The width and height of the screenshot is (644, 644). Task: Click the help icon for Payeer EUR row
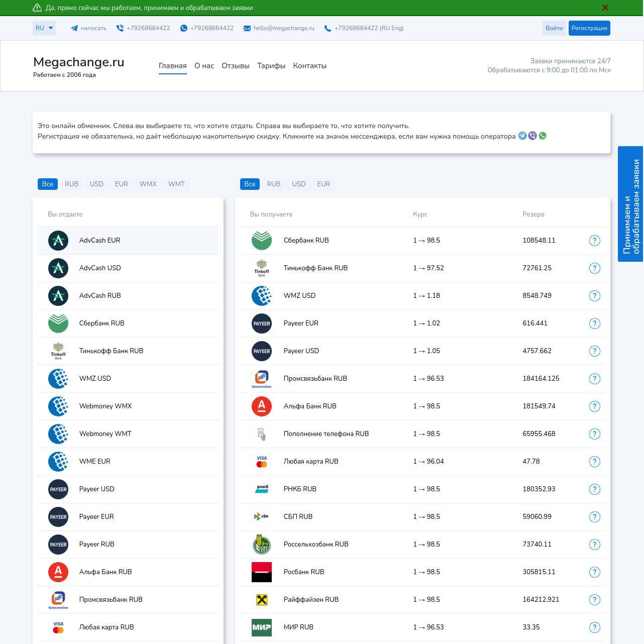tap(594, 324)
